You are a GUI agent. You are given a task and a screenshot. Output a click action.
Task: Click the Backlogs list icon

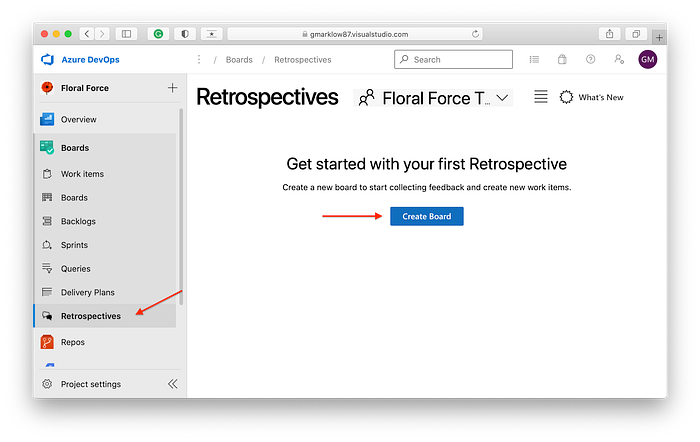point(47,221)
